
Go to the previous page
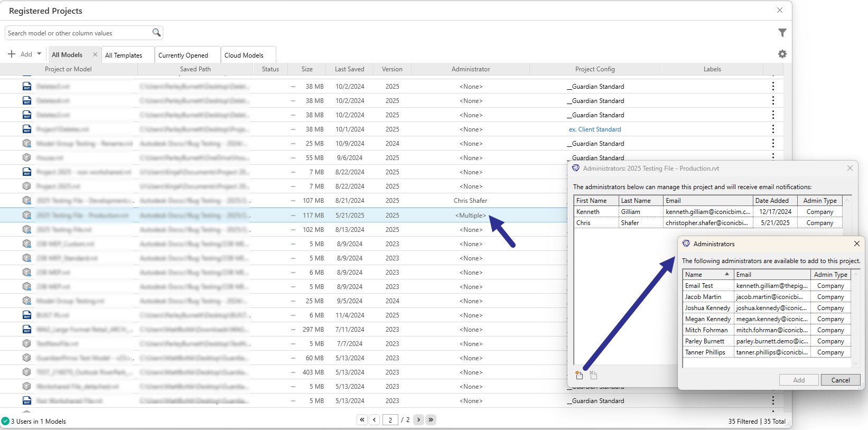point(375,419)
